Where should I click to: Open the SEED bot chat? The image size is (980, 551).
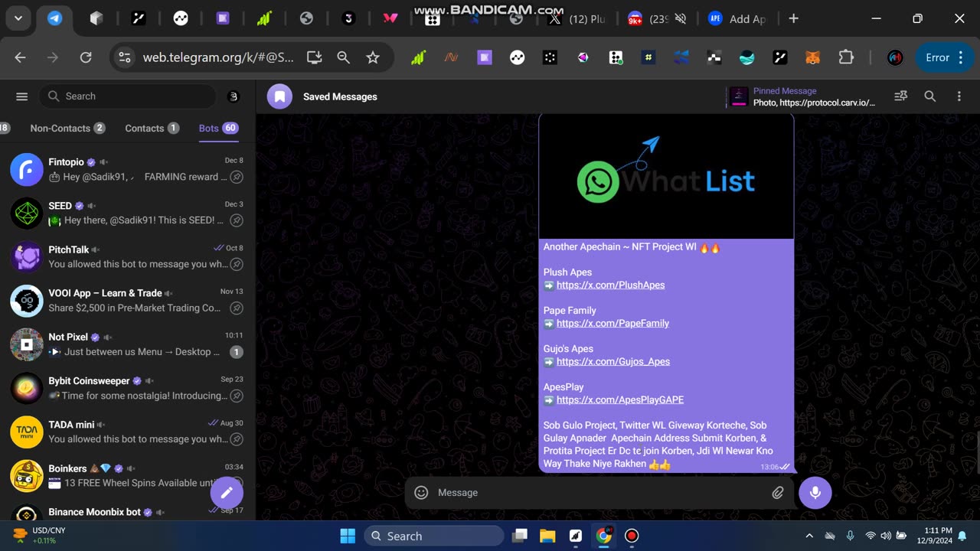(x=128, y=213)
